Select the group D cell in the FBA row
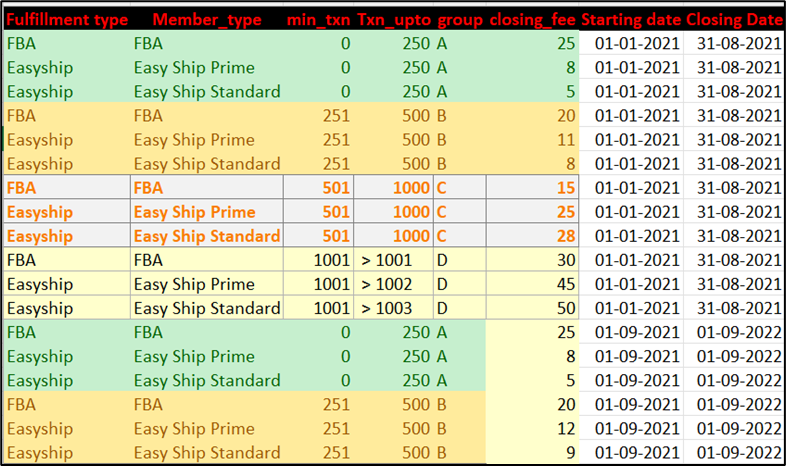The image size is (786, 466). (460, 260)
